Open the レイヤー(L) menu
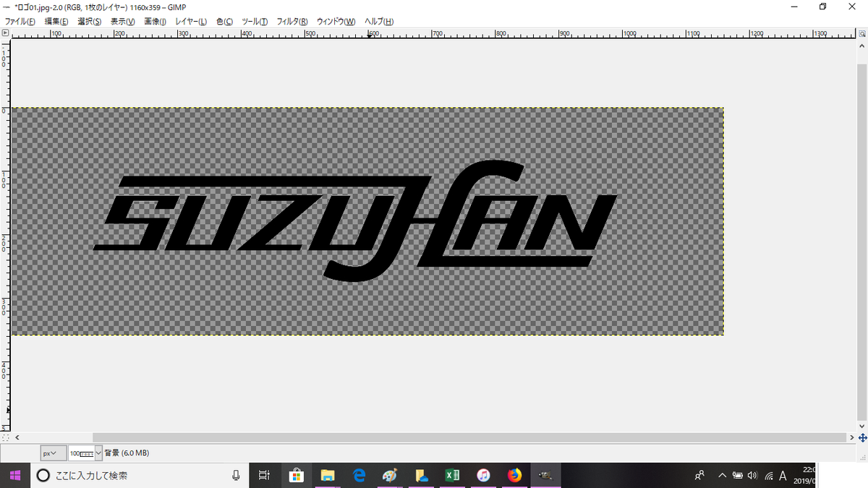868x488 pixels. (191, 22)
